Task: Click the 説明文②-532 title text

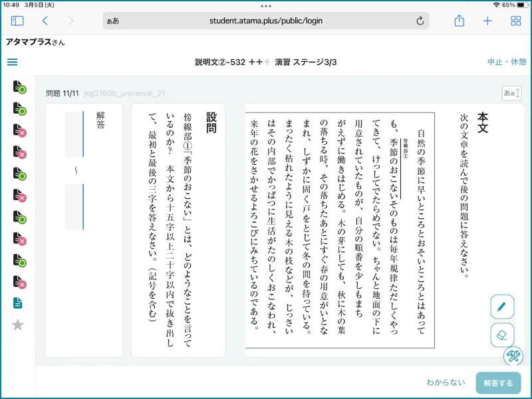Action: coord(220,62)
